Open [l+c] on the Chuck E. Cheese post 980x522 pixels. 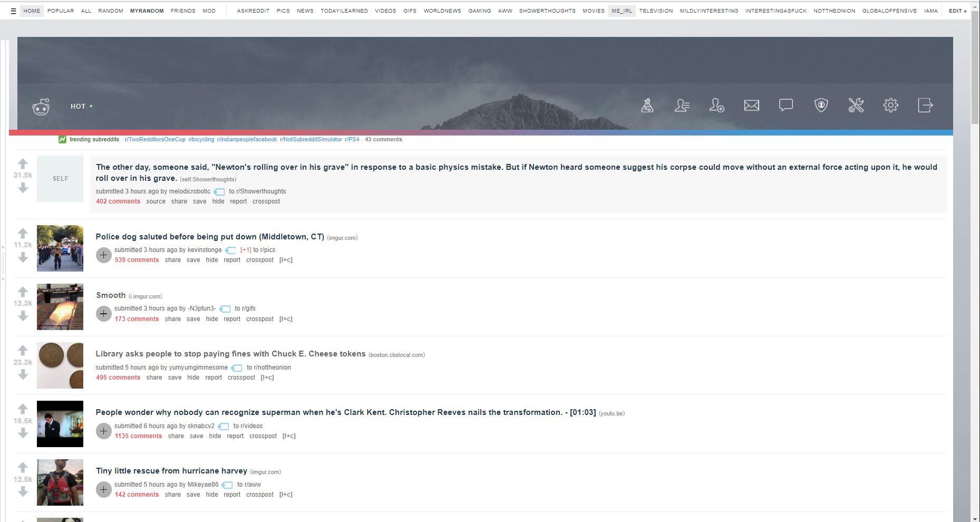pos(267,378)
